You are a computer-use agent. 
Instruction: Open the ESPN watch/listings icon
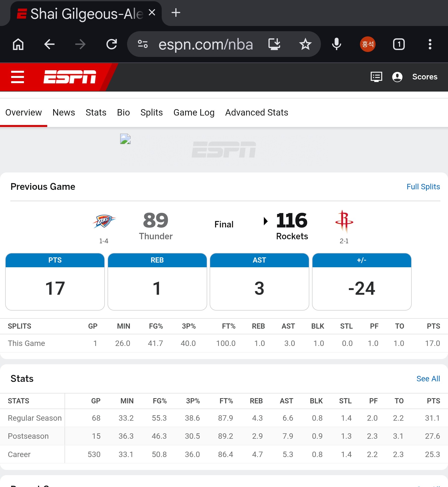coord(376,77)
